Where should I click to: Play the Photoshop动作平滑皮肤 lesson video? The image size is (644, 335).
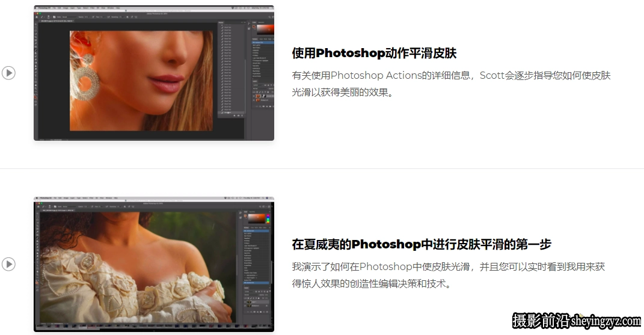[8, 73]
